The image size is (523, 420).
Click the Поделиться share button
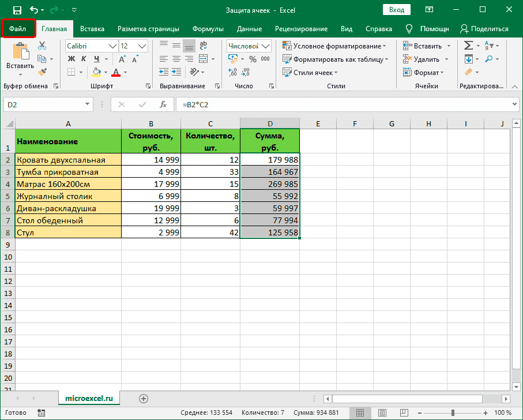(x=484, y=29)
